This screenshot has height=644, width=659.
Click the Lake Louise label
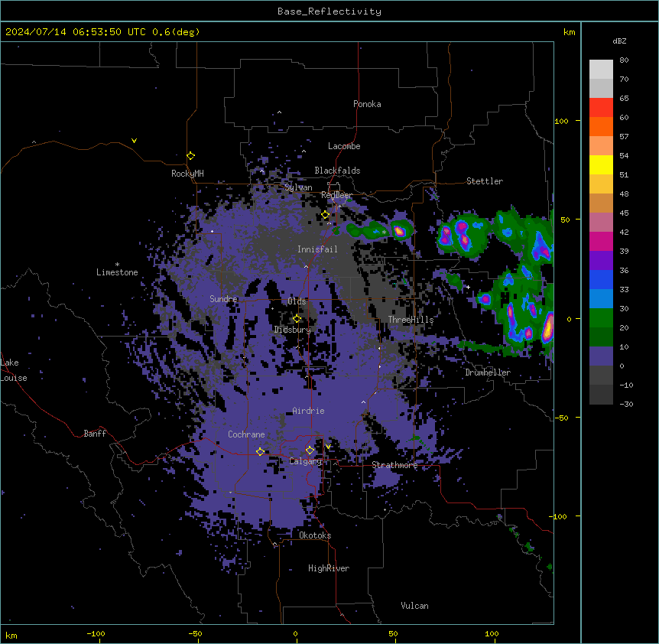14,370
